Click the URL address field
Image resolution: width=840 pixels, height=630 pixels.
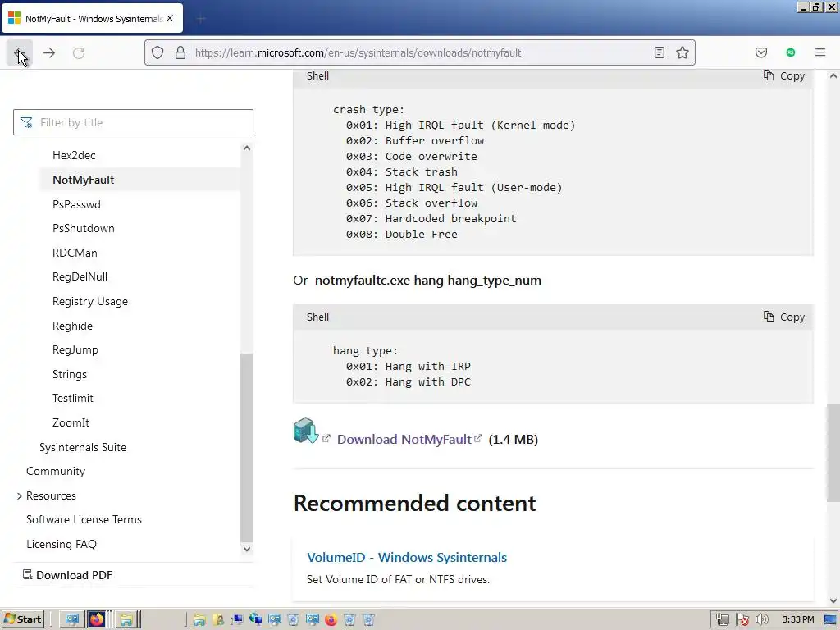pyautogui.click(x=419, y=52)
